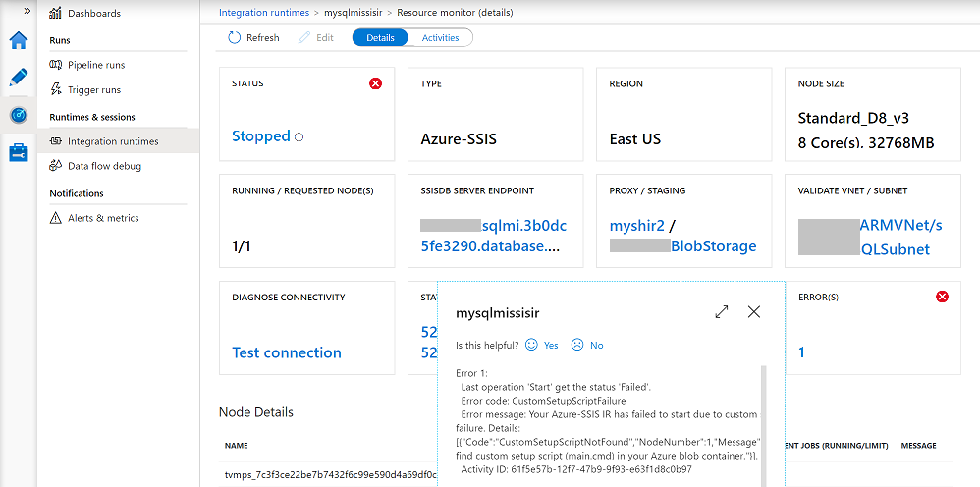Click the red error icon in the ERROR(S) card
Screen dimensions: 980x487
(942, 297)
